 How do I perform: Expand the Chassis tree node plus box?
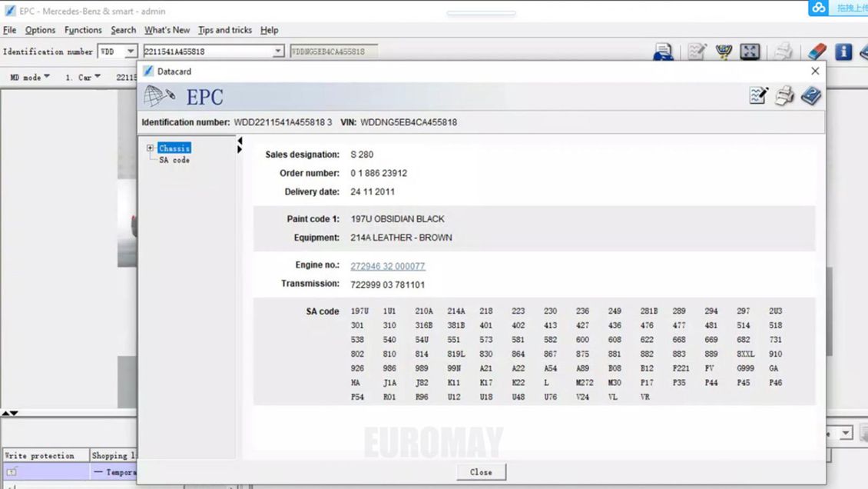(150, 148)
